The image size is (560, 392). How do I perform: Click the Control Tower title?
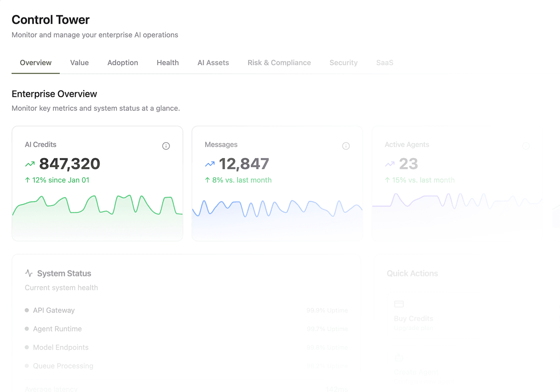(51, 20)
